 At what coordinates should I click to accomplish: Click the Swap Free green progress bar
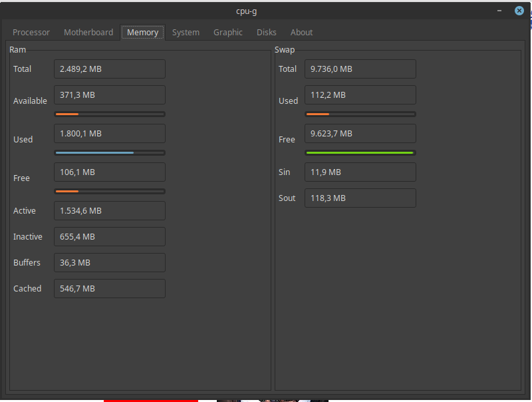[360, 153]
